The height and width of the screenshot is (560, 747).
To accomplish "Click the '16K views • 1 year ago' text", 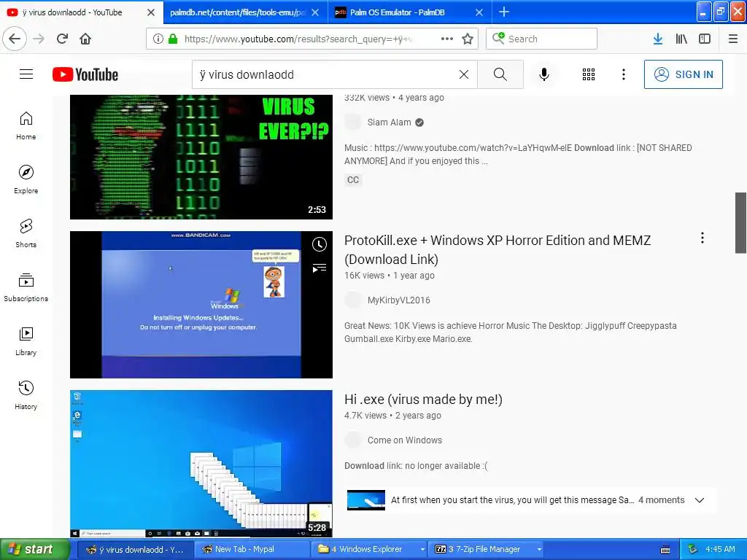I will coord(390,275).
